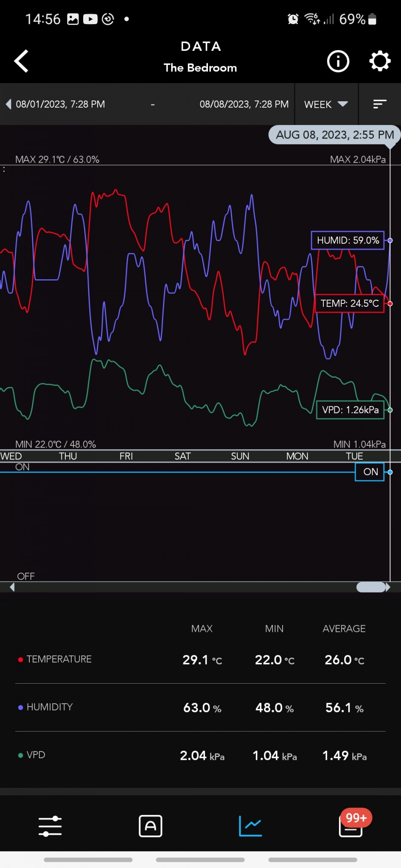401x868 pixels.
Task: Toggle Humidity series visibility
Action: pos(20,707)
